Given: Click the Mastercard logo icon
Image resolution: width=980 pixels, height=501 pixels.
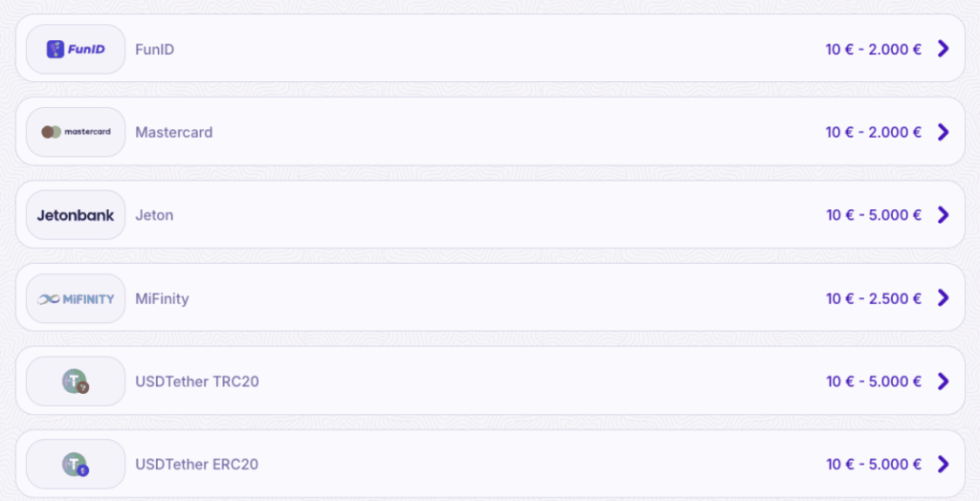Looking at the screenshot, I should coord(76,132).
